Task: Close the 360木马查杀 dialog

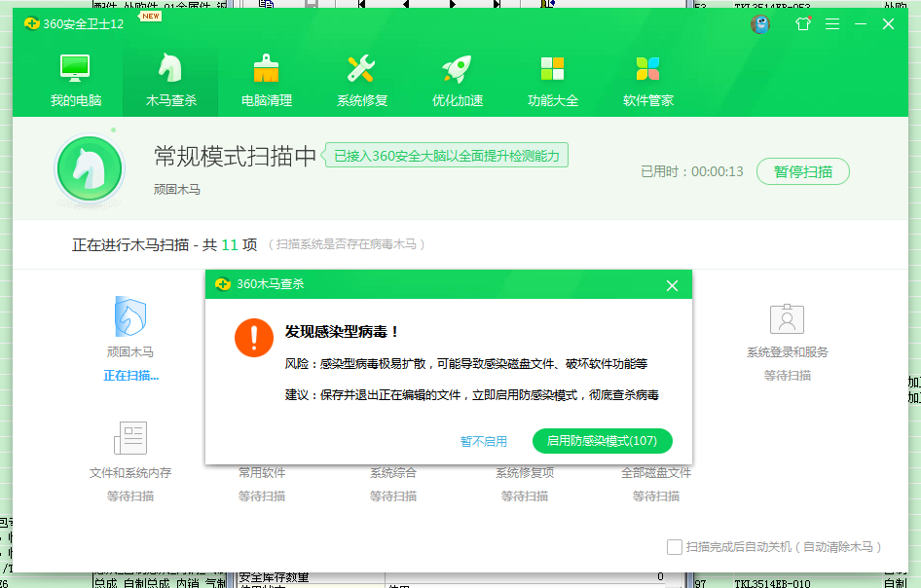Action: (x=672, y=285)
